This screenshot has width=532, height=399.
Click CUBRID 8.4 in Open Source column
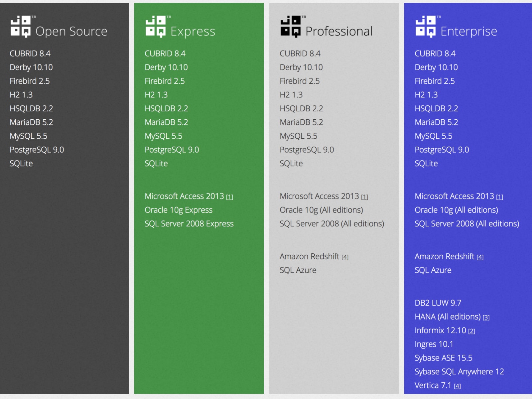coord(30,54)
